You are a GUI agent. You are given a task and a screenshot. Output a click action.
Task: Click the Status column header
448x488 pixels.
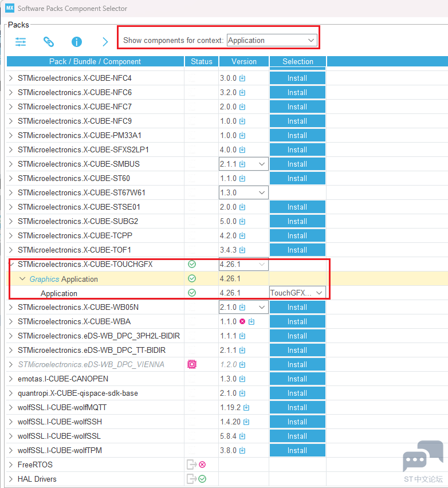coord(202,61)
